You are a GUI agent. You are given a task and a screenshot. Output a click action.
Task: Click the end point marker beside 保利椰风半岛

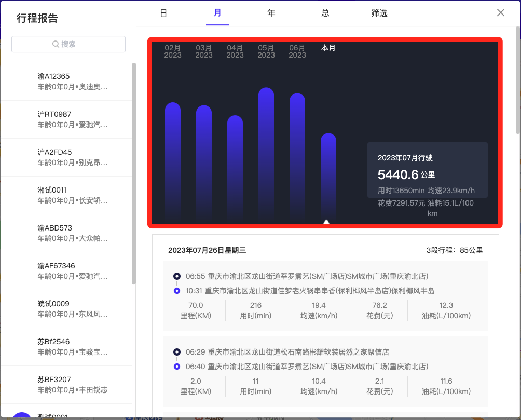[x=177, y=291]
